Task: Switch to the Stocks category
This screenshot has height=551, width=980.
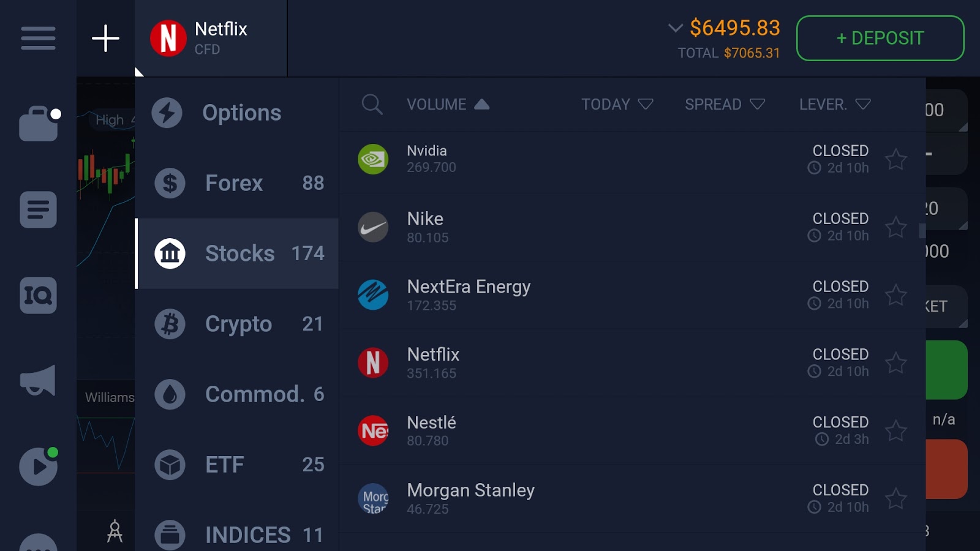Action: coord(239,253)
